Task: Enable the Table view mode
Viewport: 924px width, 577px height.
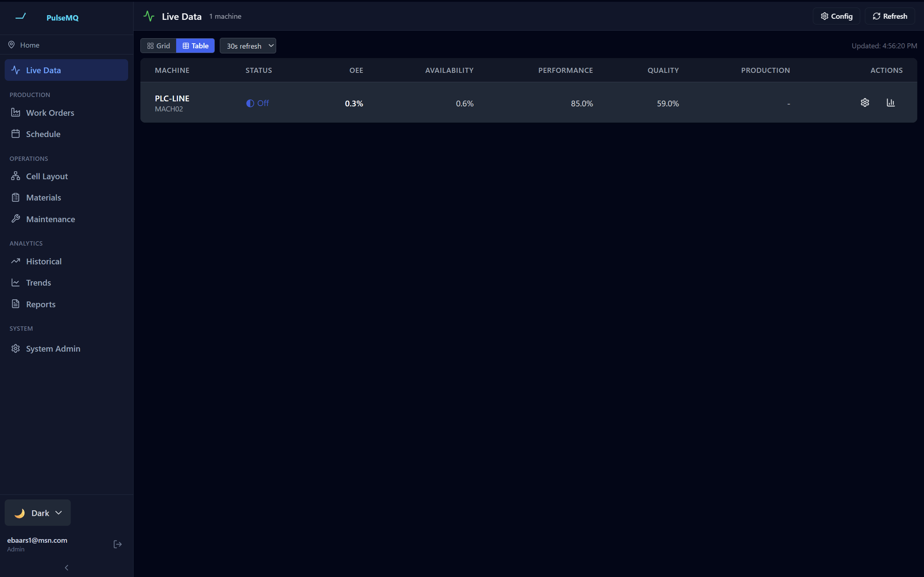Action: click(195, 45)
